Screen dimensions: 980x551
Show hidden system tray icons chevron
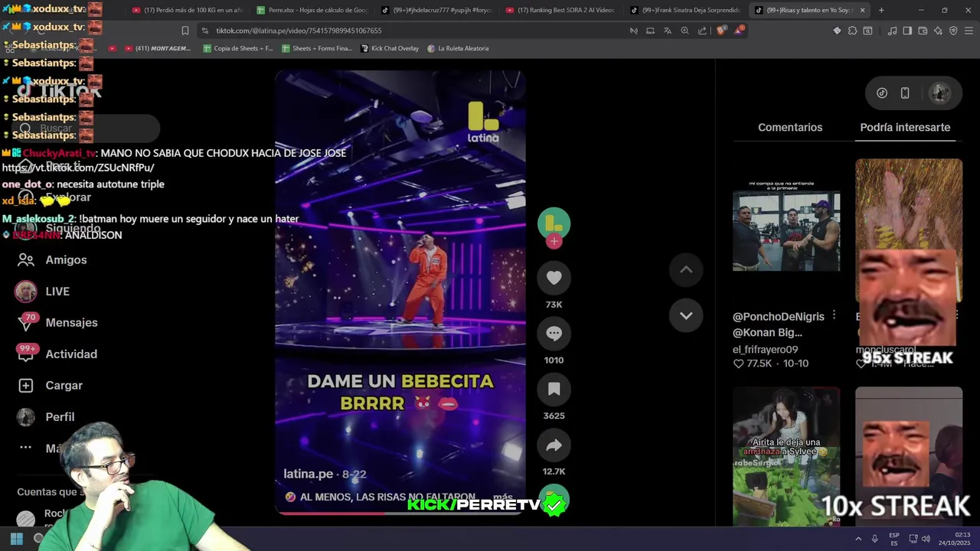point(857,539)
